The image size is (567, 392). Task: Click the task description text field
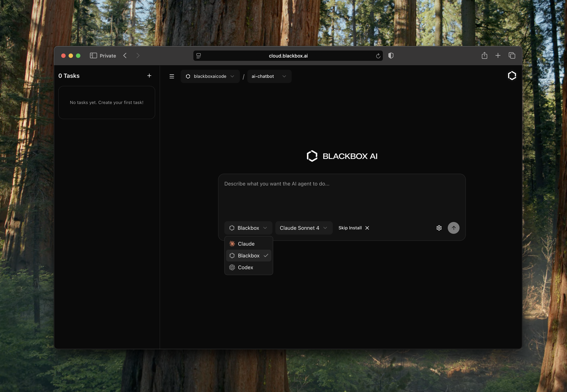coord(341,197)
